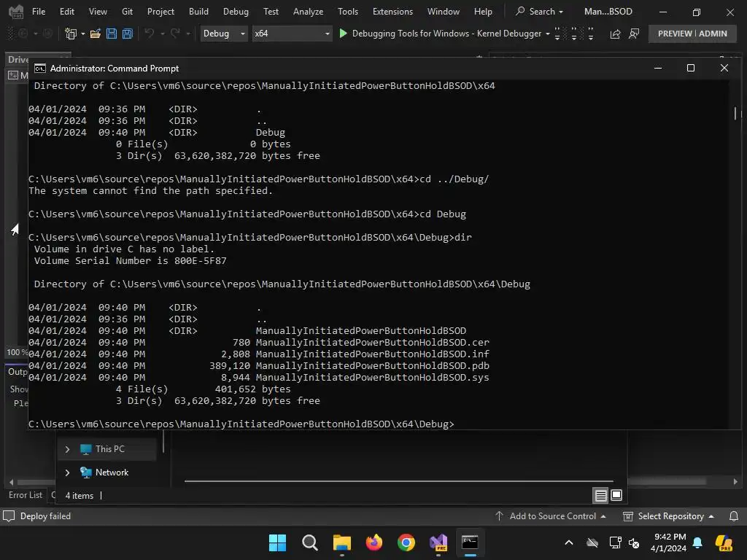
Task: Open the Project menu
Action: (160, 12)
